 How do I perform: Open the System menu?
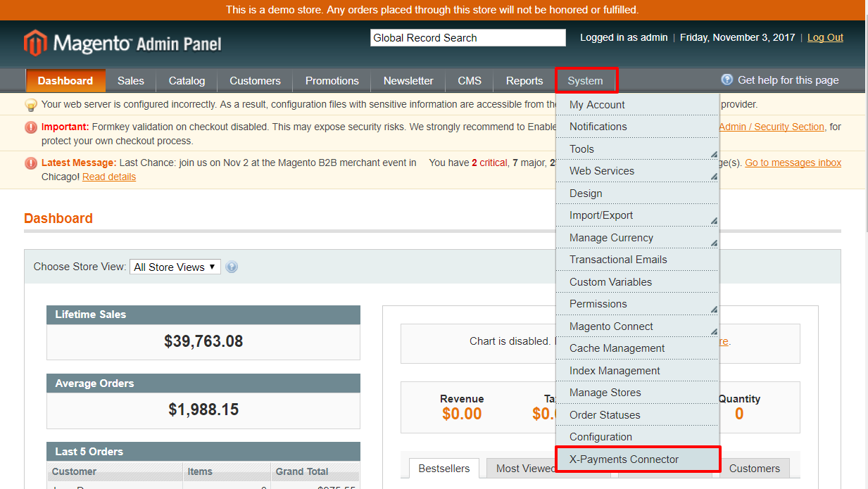586,81
